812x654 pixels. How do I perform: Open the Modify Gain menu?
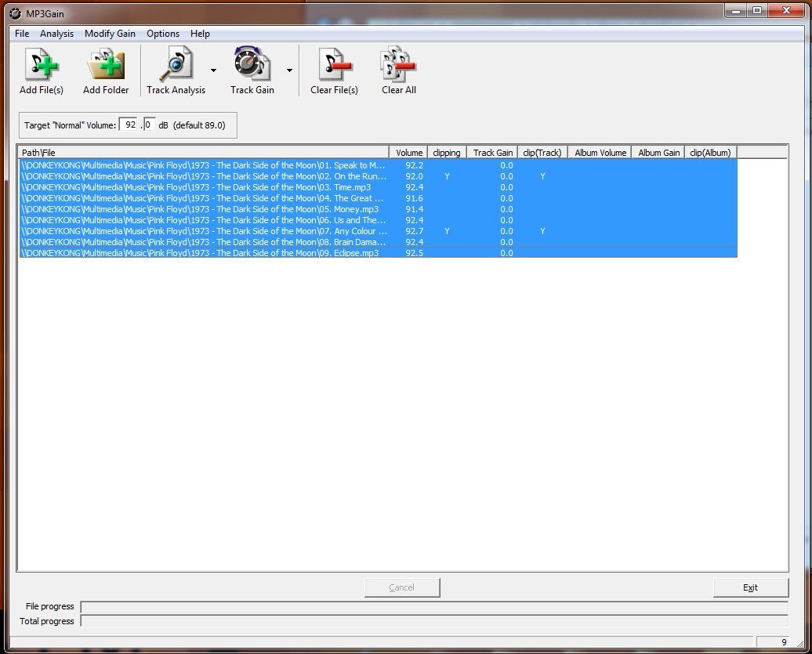(110, 34)
